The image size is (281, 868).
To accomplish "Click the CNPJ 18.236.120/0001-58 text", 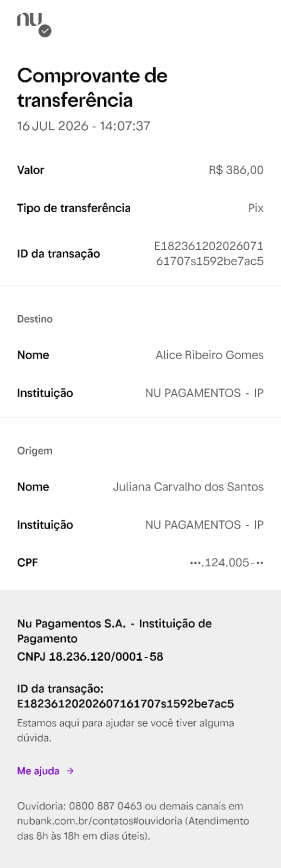I will click(90, 656).
